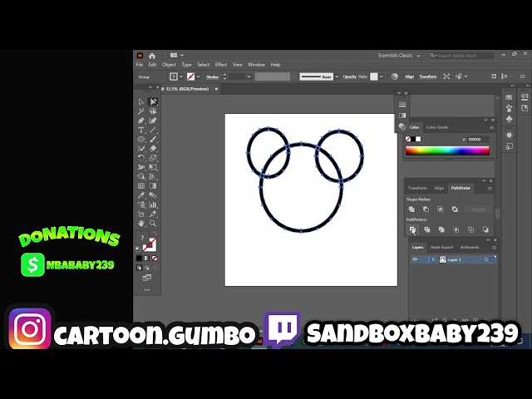Pick a color from the spectrum bar

point(447,150)
